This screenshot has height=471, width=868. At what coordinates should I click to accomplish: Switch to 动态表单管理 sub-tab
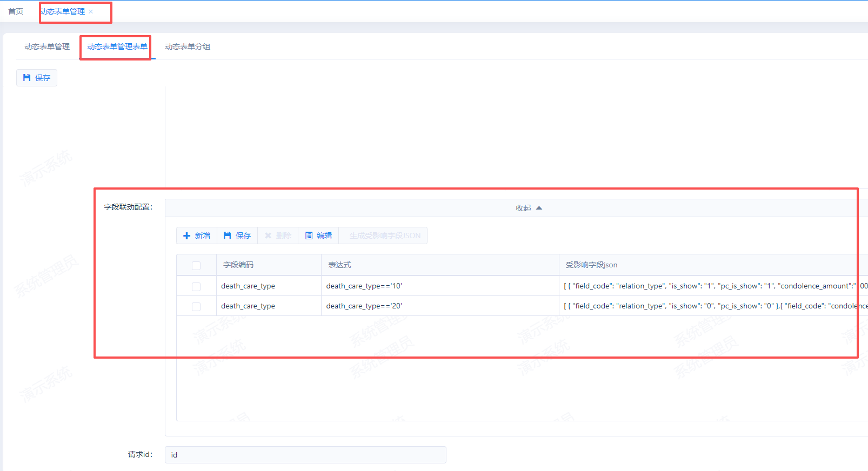pyautogui.click(x=47, y=46)
